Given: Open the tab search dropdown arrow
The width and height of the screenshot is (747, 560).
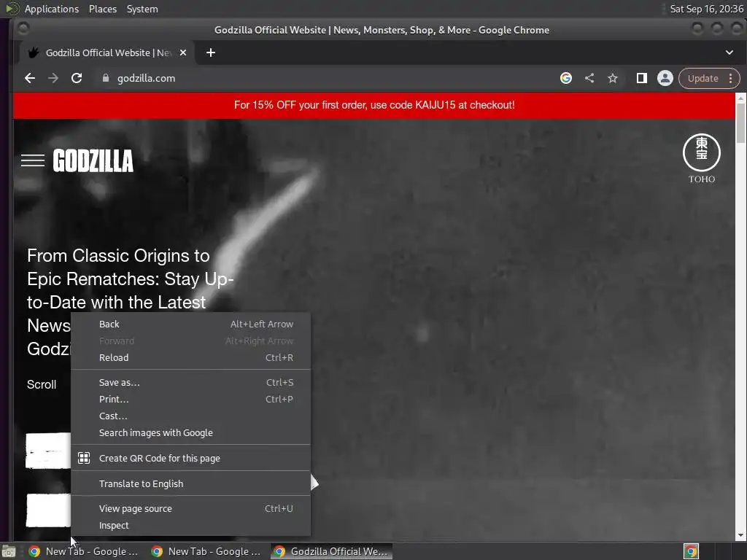Looking at the screenshot, I should click(729, 52).
